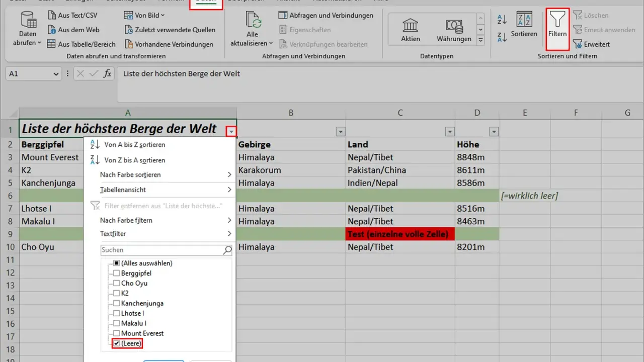Expand the Datentypen gallery
Screen dimensions: 644x362
click(x=480, y=40)
